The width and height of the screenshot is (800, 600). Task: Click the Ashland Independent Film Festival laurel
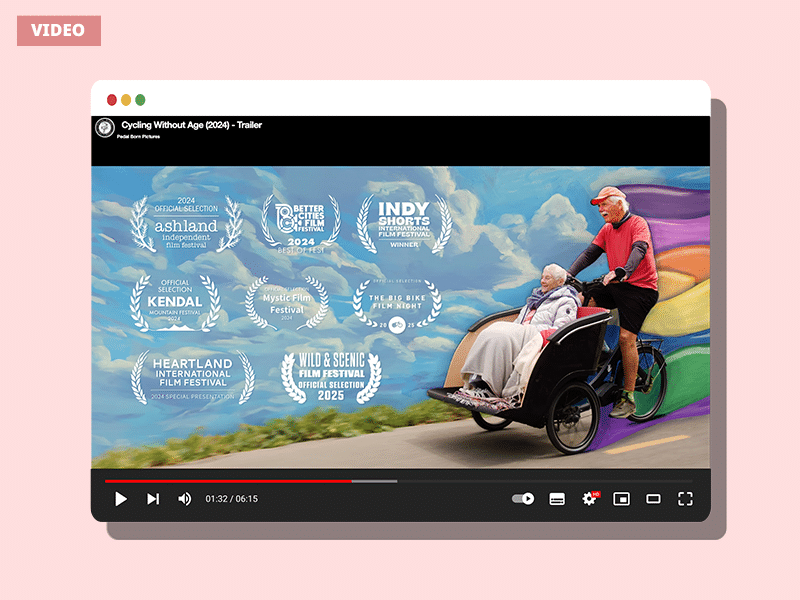(186, 223)
